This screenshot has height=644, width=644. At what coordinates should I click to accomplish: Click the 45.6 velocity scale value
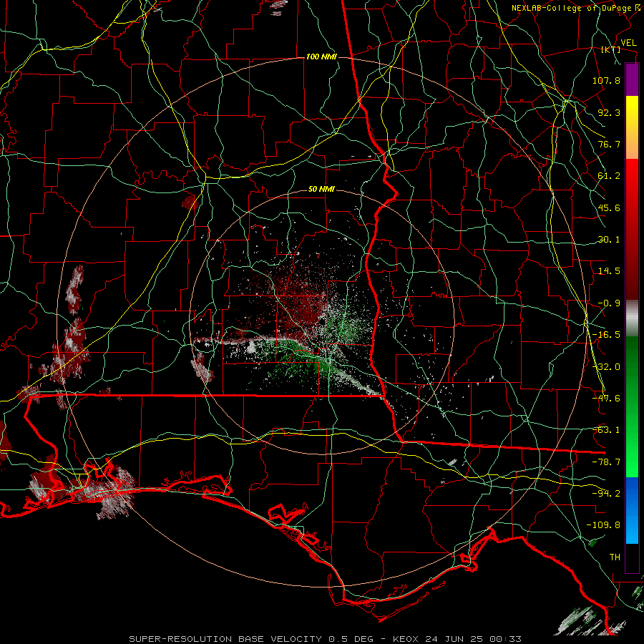[609, 208]
